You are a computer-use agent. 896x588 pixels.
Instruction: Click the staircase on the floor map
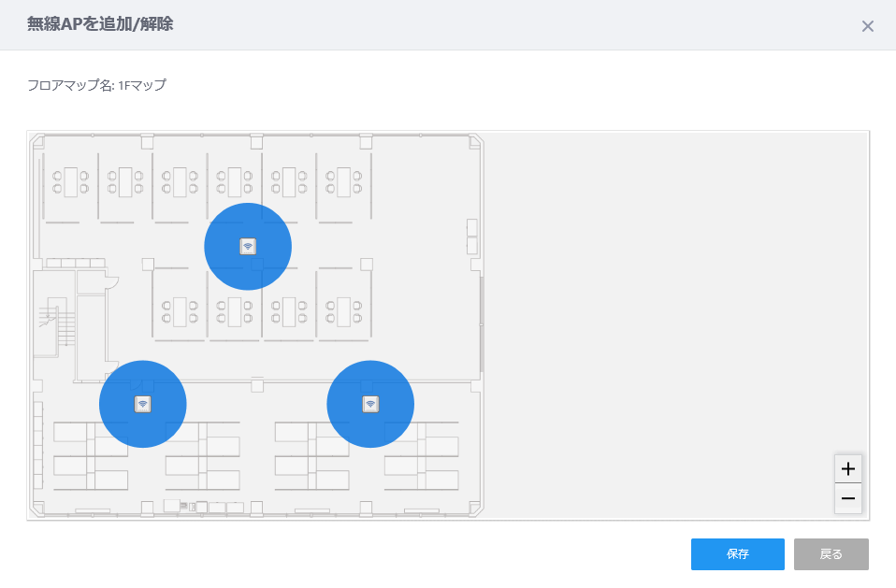pyautogui.click(x=57, y=322)
